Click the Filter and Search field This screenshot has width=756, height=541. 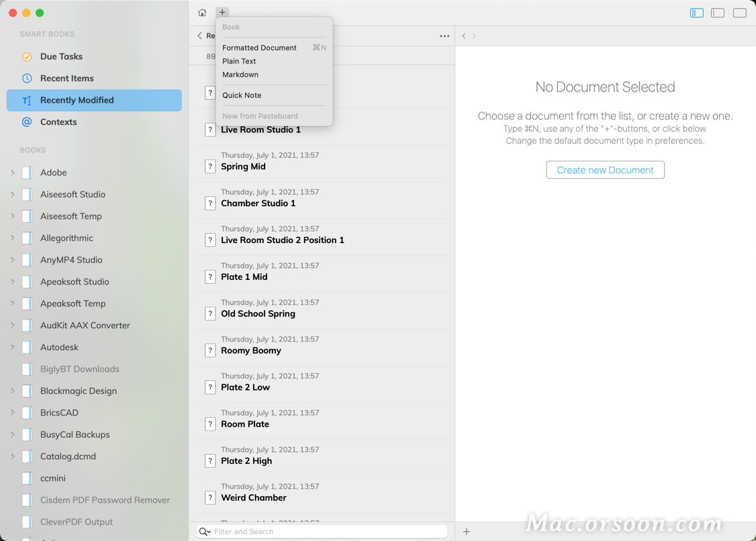coord(321,531)
